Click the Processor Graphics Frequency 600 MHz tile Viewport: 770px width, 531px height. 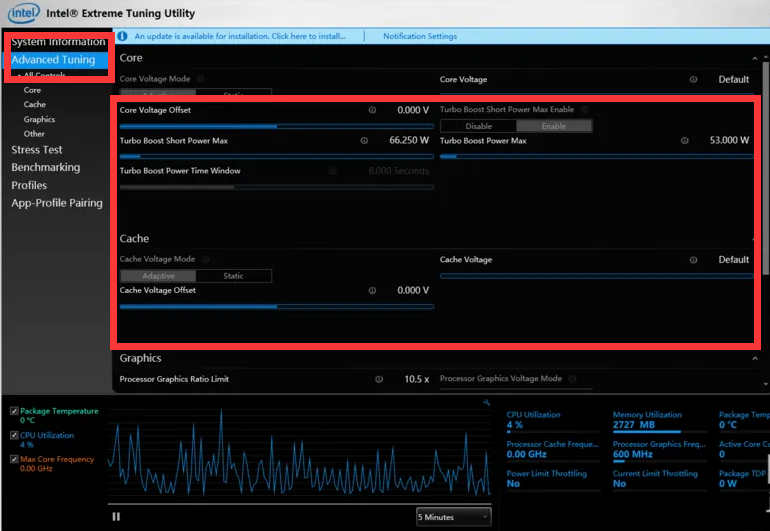[x=659, y=450]
